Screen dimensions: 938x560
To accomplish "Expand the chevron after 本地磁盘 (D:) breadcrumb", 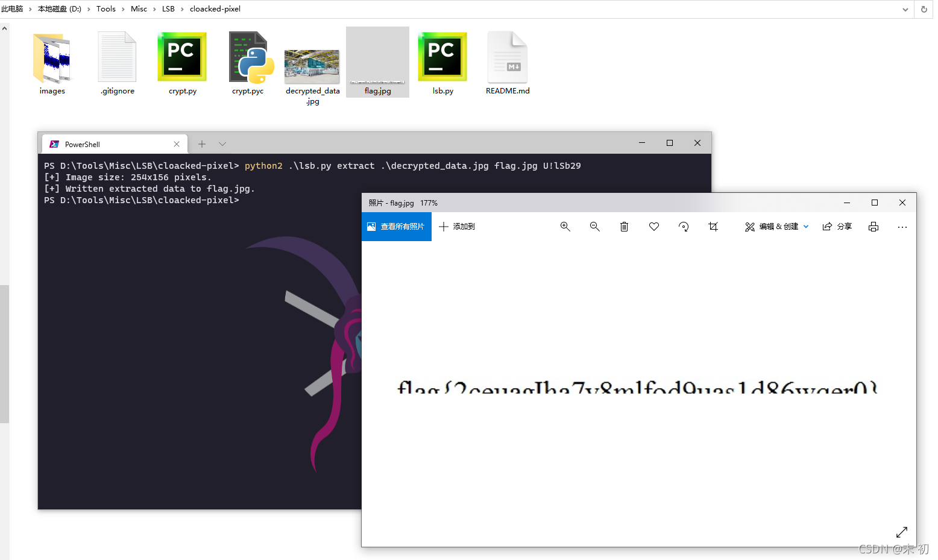I will coord(89,9).
